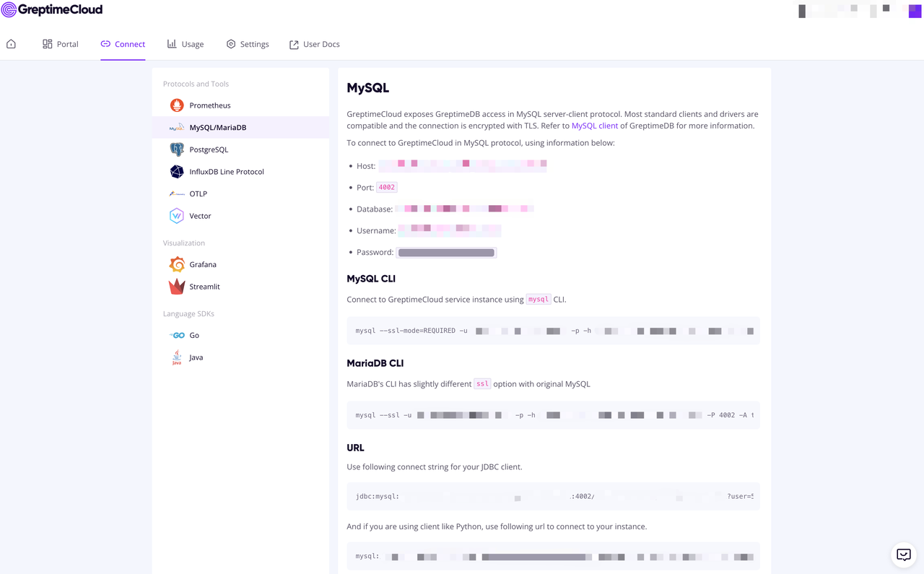Screen dimensions: 924x574
Task: Open PostgreSQL connection instructions
Action: [209, 149]
